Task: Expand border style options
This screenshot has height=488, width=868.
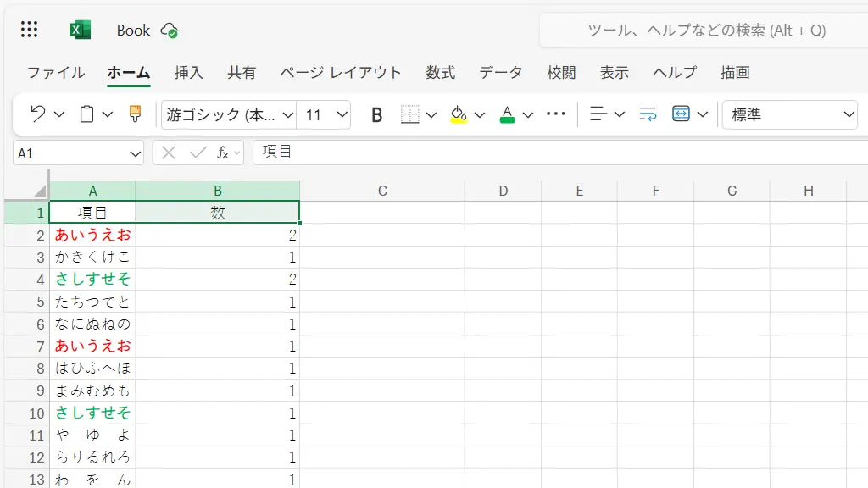Action: [x=431, y=114]
